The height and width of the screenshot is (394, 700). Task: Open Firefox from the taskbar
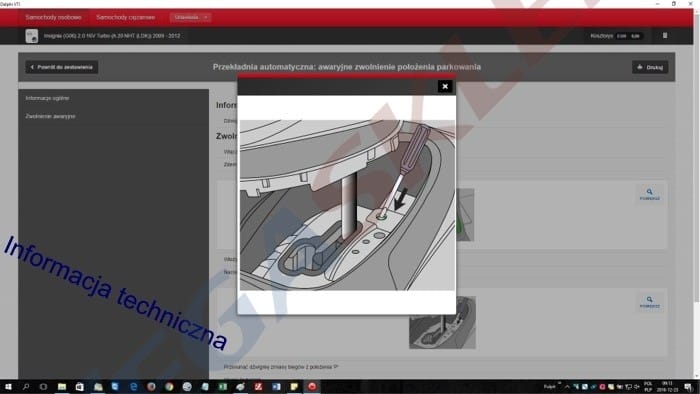(x=151, y=387)
